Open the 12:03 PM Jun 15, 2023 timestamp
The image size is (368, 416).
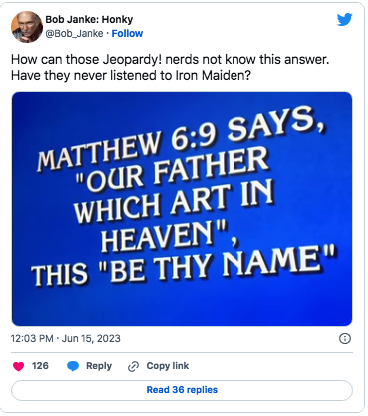(x=66, y=339)
